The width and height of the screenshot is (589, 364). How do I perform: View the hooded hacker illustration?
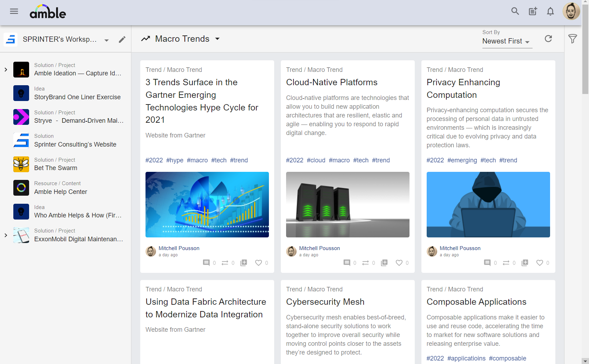coord(488,204)
